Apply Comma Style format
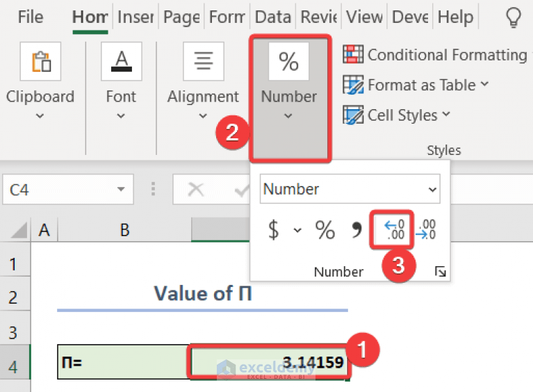The height and width of the screenshot is (392, 533). 356,230
